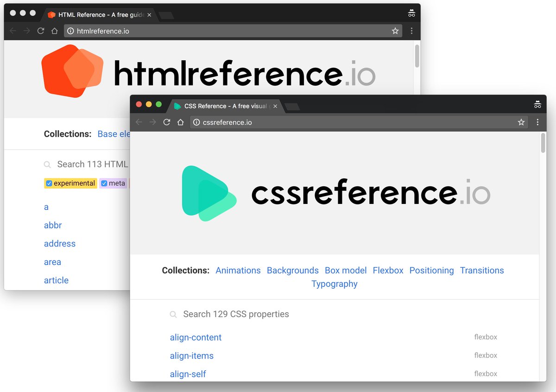The height and width of the screenshot is (392, 556).
Task: Open the Positioning collection
Action: pos(432,271)
